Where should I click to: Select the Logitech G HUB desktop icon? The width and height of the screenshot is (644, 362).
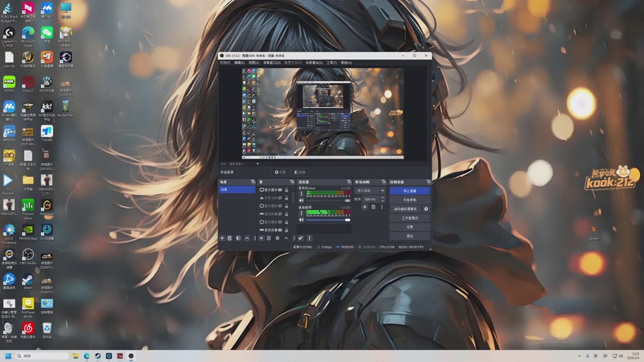(x=9, y=36)
